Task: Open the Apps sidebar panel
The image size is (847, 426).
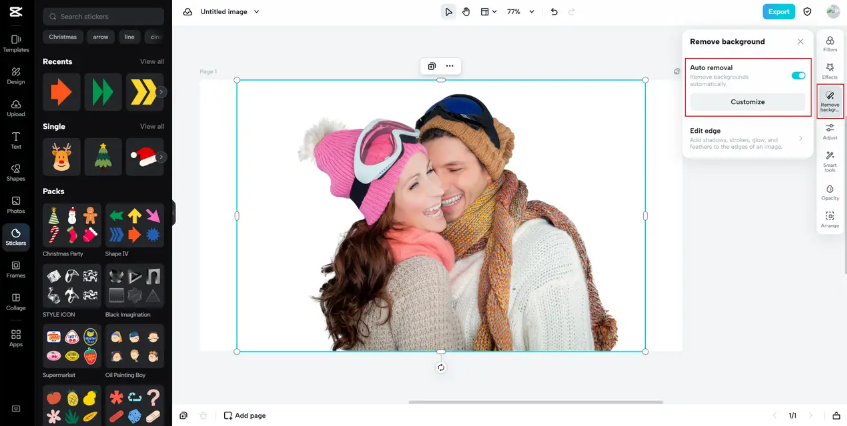Action: 16,339
